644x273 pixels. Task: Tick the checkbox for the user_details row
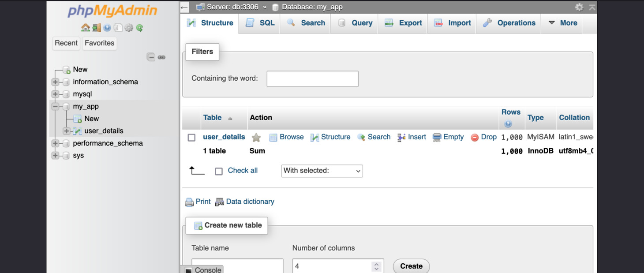191,138
